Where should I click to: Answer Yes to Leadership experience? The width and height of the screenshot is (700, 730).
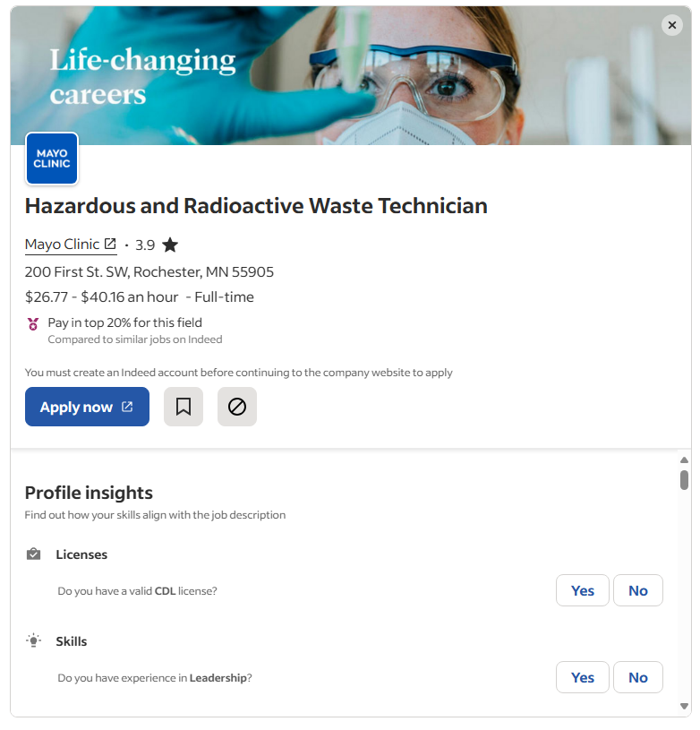click(x=582, y=677)
